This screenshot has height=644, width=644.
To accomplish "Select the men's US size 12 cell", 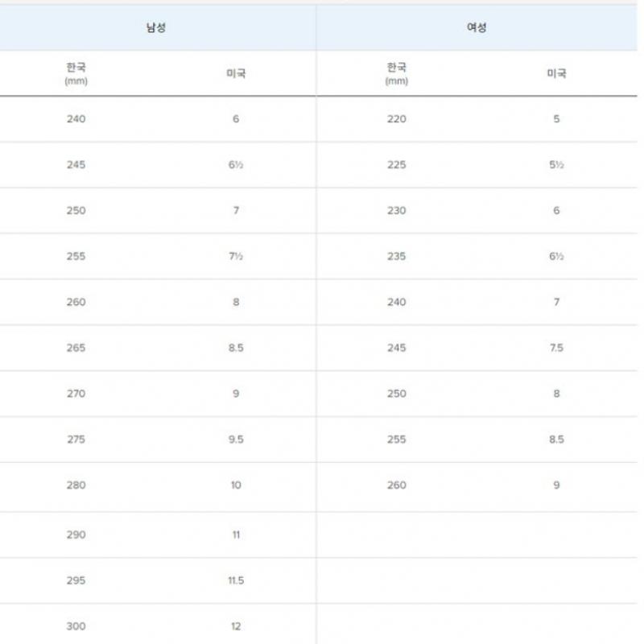I will (x=236, y=626).
